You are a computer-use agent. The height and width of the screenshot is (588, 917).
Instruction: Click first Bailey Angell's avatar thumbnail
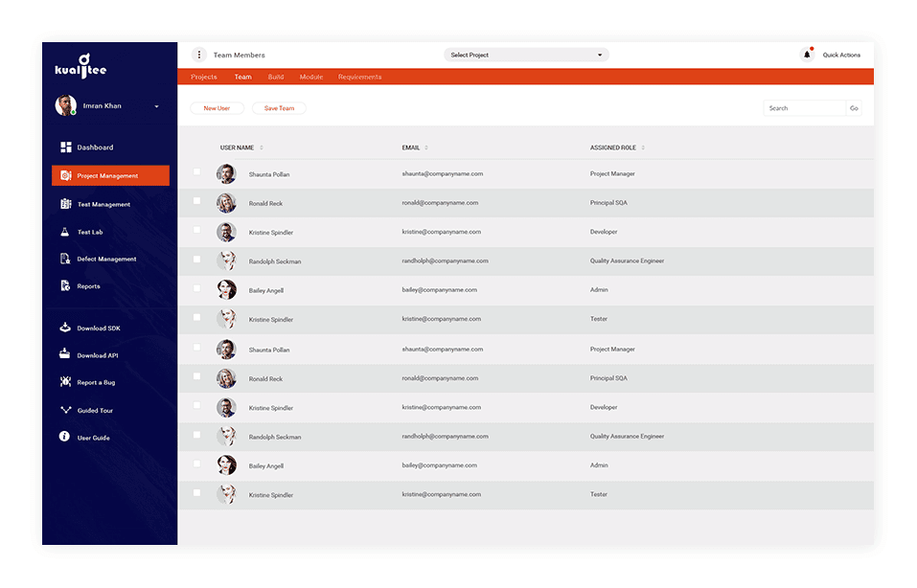(x=226, y=289)
